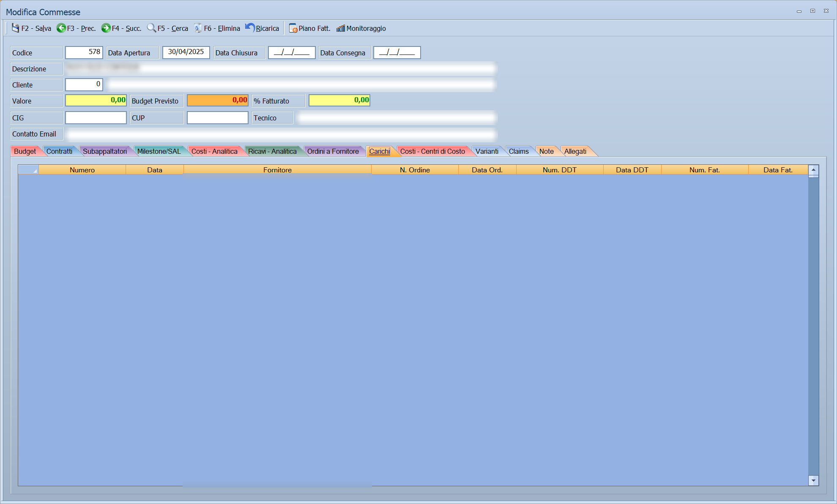Click the F5 Cerca magnifier icon
The height and width of the screenshot is (504, 837).
tap(151, 28)
